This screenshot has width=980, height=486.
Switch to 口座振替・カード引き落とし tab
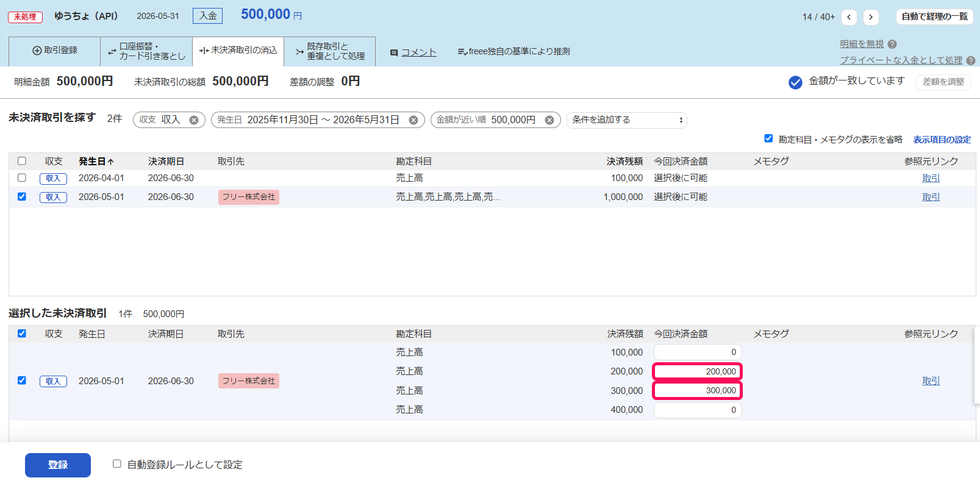[146, 51]
